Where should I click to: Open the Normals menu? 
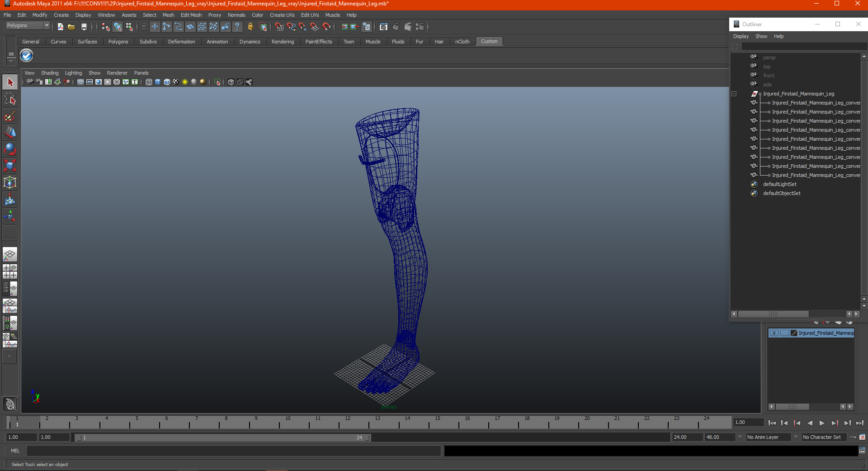[x=236, y=15]
